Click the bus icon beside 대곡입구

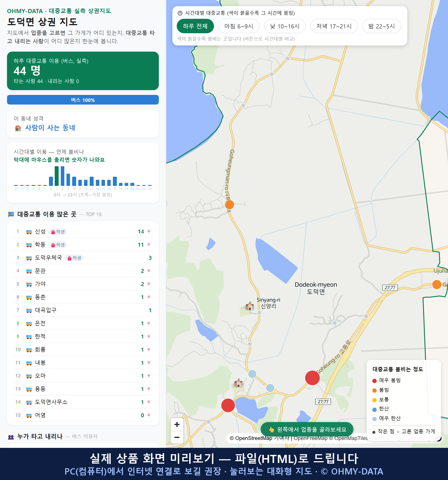click(29, 311)
